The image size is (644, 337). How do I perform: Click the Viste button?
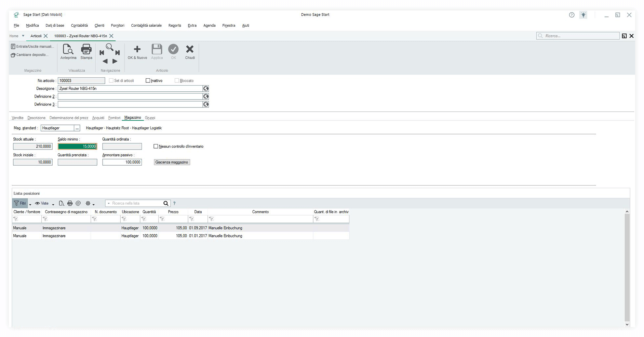coord(42,203)
